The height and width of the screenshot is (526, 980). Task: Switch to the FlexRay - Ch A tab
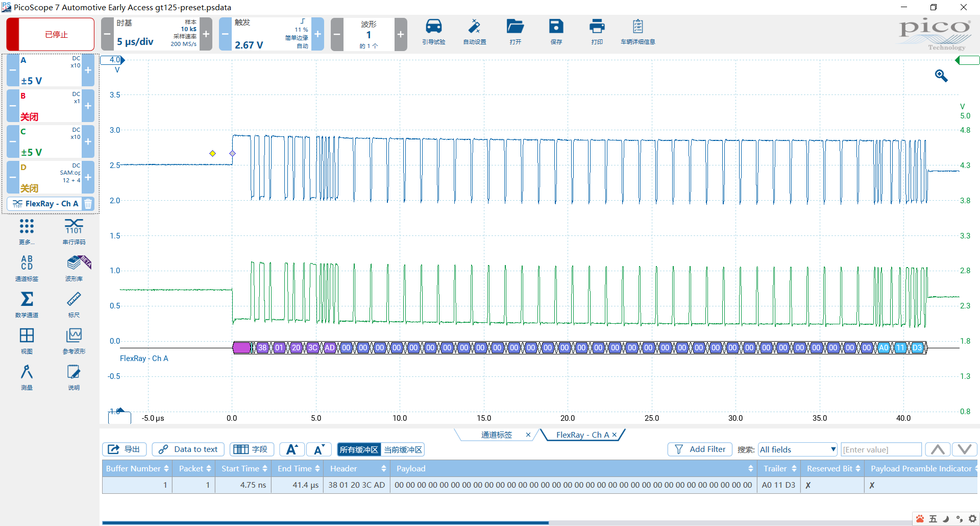tap(582, 435)
